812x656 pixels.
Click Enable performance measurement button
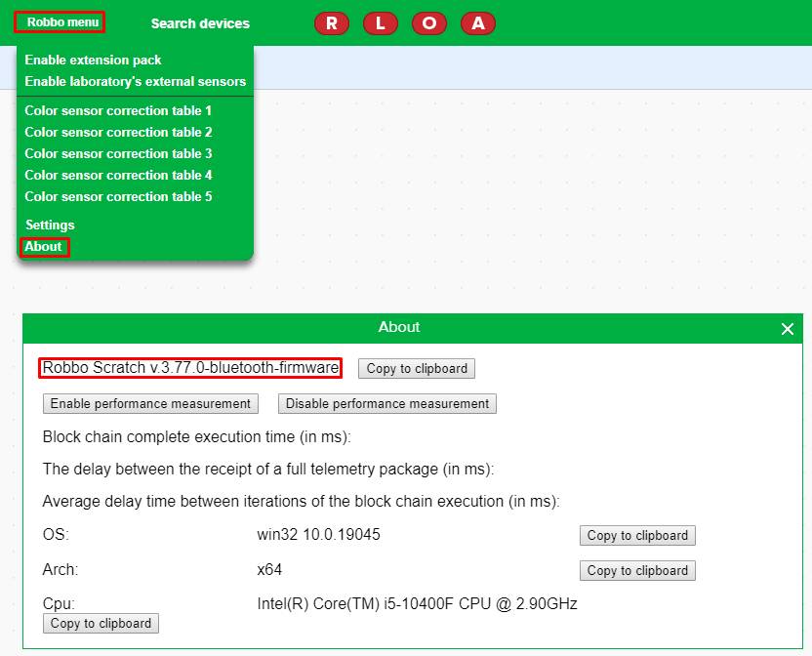[x=150, y=403]
